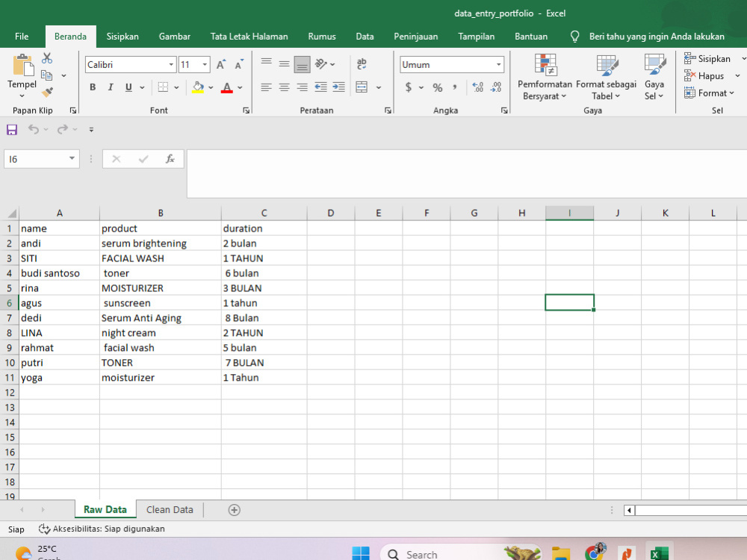Click the formula bar input
This screenshot has height=560, width=747.
[x=467, y=174]
